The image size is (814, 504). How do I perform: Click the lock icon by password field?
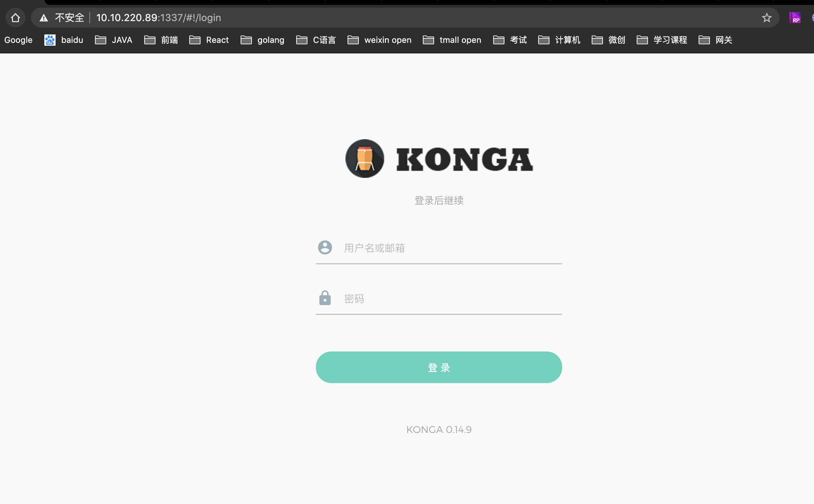click(325, 298)
